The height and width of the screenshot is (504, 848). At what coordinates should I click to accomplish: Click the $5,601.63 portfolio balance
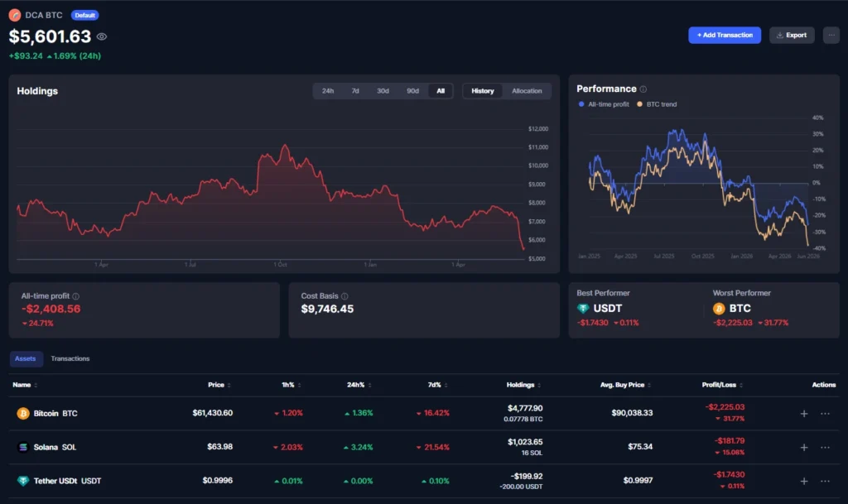click(50, 36)
